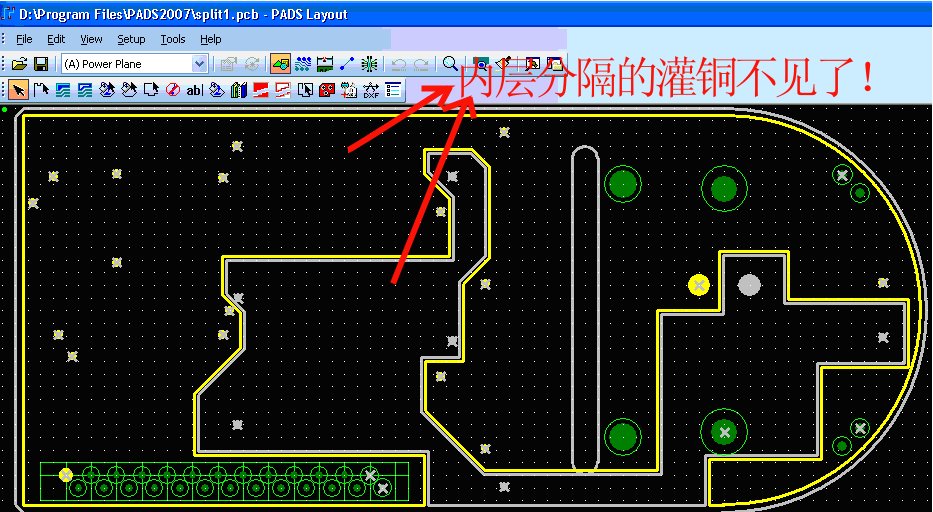The height and width of the screenshot is (512, 933).
Task: Toggle the Drafting Toolbar button
Action: pyautogui.click(x=280, y=64)
